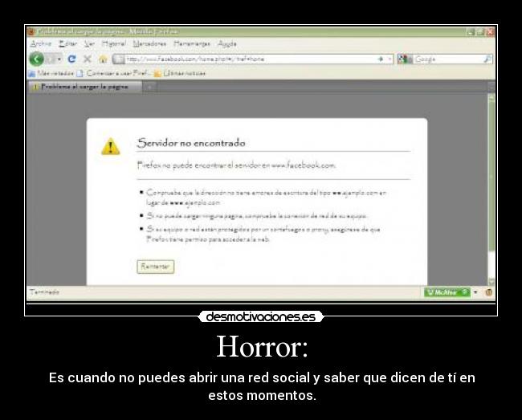Click the 'Horror:' caption title

click(262, 347)
